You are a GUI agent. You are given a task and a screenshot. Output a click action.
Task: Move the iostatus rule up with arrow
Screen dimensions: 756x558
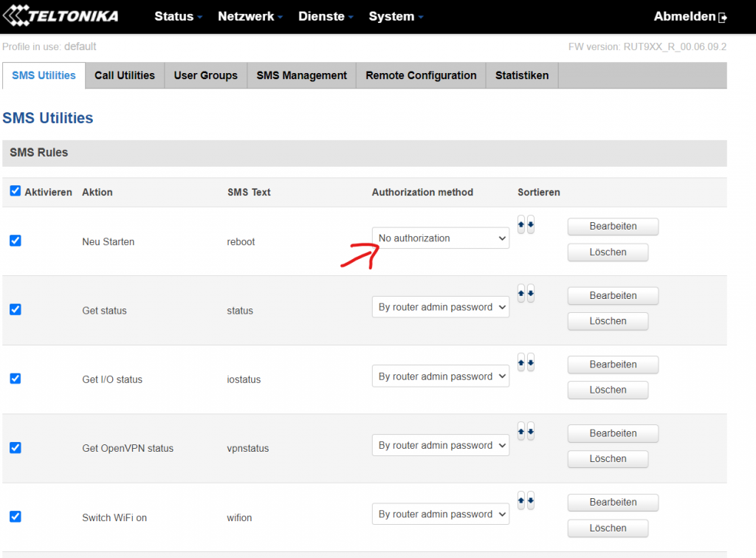coord(521,362)
